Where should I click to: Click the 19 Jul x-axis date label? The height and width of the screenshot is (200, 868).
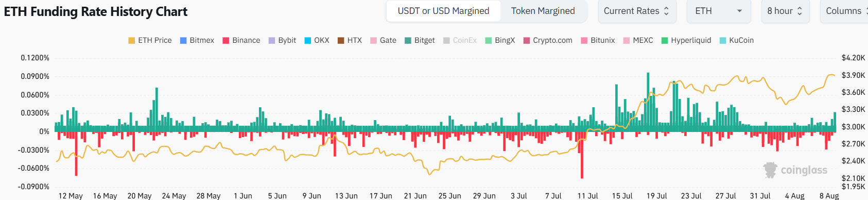(656, 196)
